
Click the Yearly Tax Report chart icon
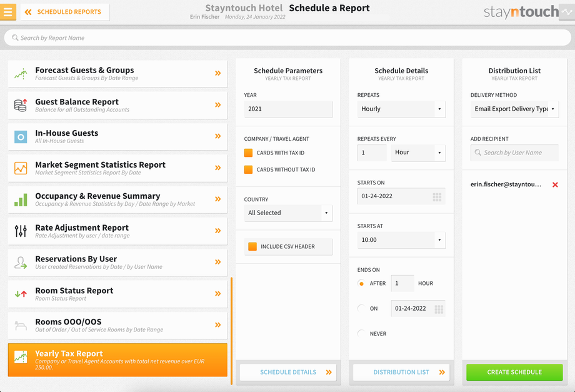pyautogui.click(x=21, y=357)
